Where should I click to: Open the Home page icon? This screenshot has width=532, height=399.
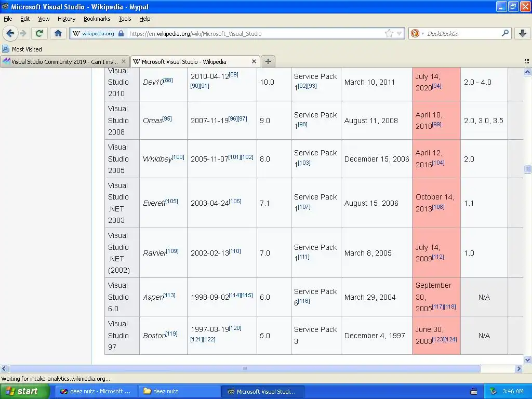(58, 33)
